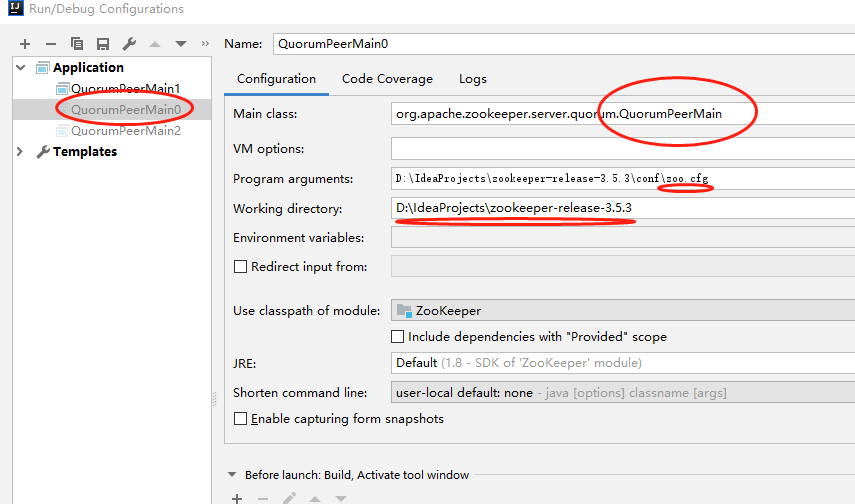The image size is (855, 504).
Task: Enable Include dependencies with Provided scope
Action: [398, 337]
